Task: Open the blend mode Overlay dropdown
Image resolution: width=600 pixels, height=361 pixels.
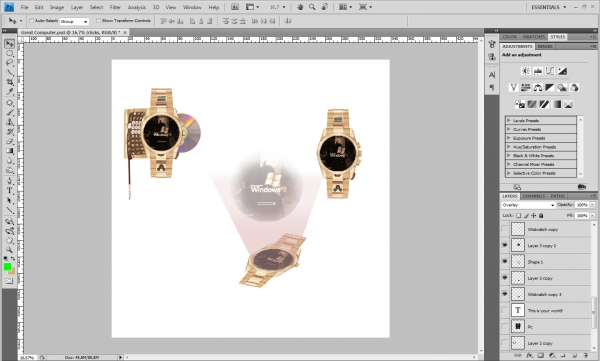Action: point(528,205)
